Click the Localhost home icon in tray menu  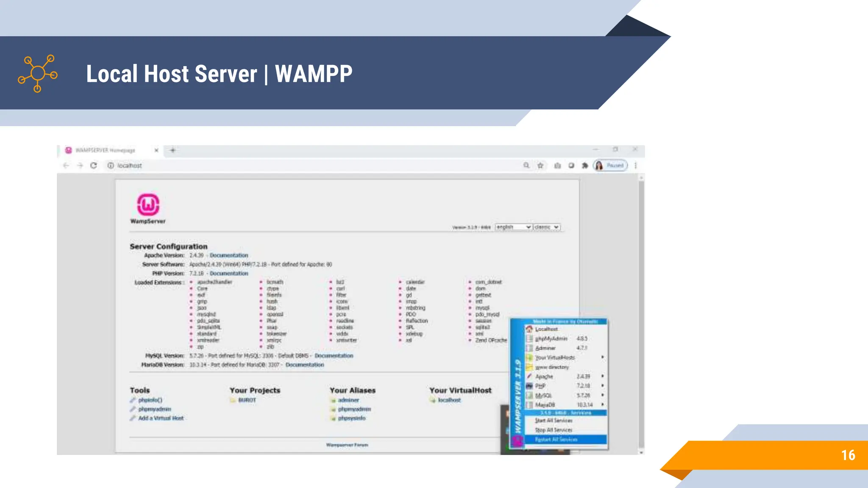(529, 329)
